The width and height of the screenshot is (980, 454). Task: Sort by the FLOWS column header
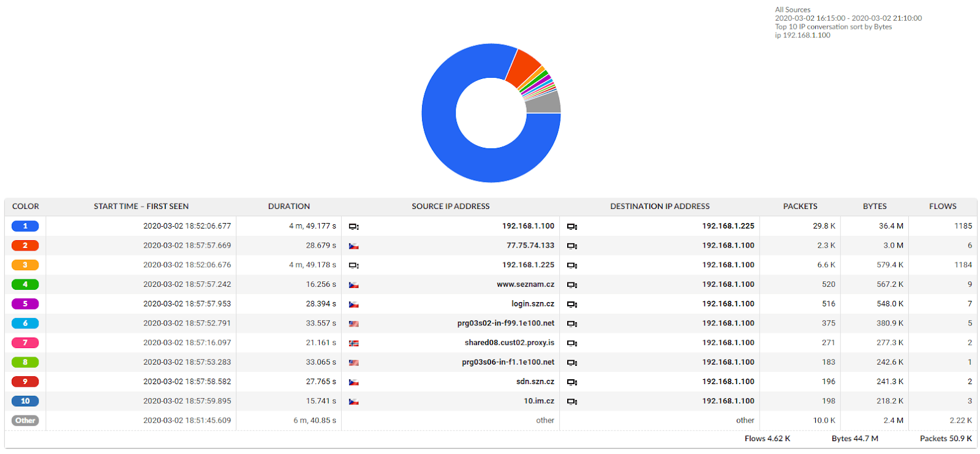pyautogui.click(x=942, y=206)
